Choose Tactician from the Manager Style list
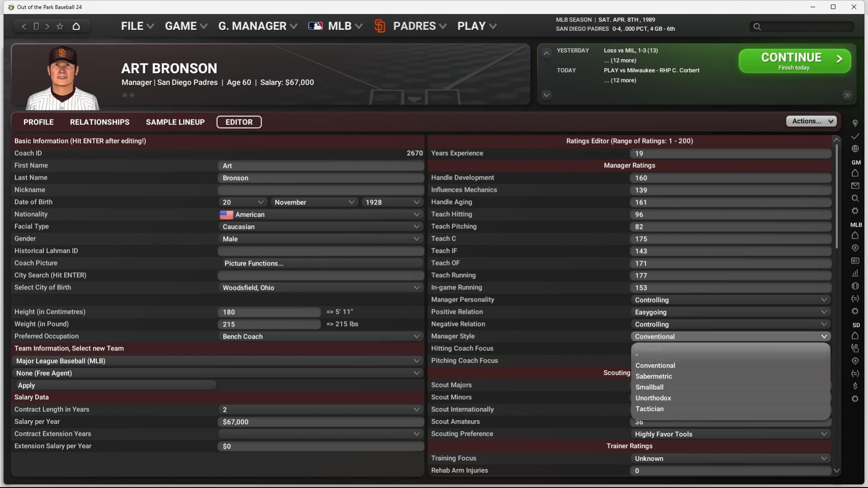Viewport: 868px width, 488px height. (x=649, y=409)
